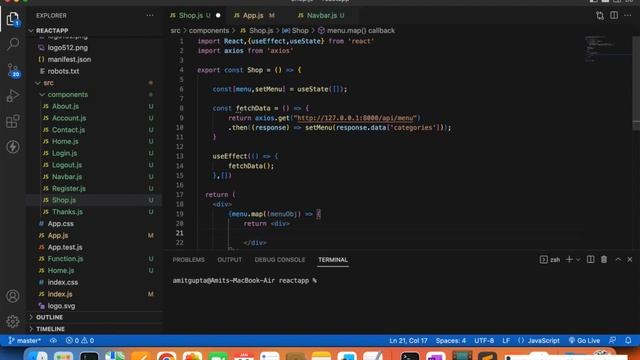640x360 pixels.
Task: Open the Thunder Client lightning icon
Action: (13, 147)
